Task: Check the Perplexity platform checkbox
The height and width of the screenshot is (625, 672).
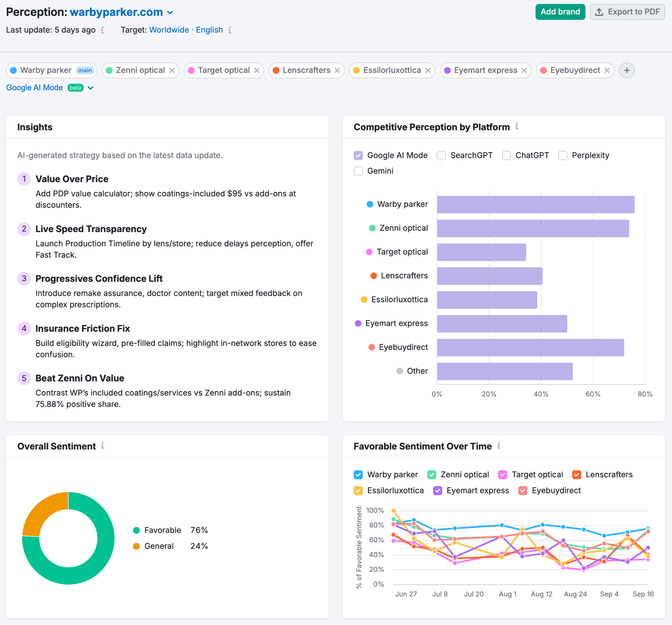Action: tap(562, 156)
